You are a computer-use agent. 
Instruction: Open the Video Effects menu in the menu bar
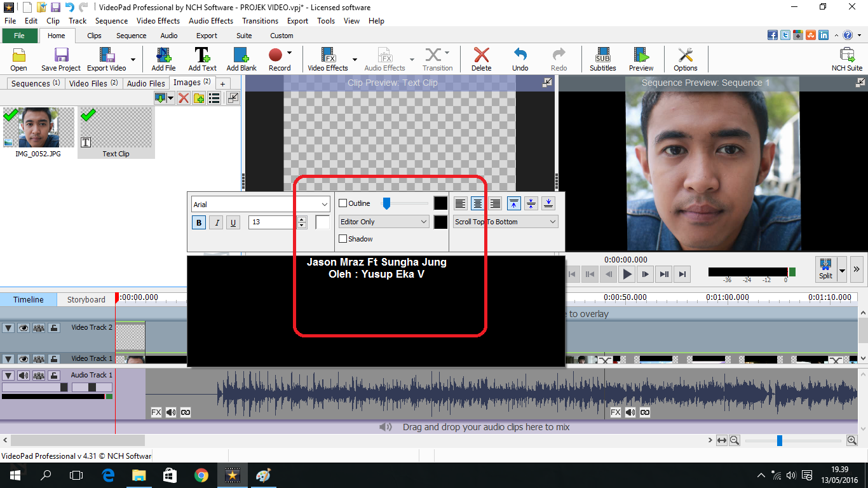click(158, 21)
